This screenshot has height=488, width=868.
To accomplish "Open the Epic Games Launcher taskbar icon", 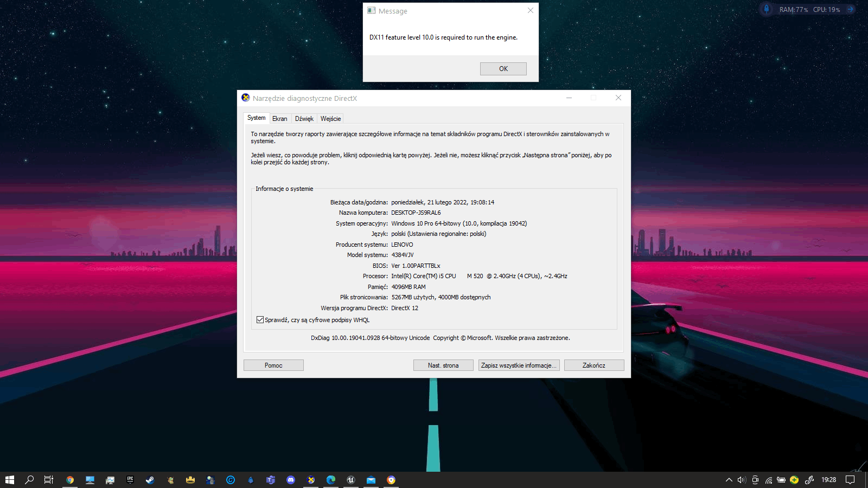I will click(x=130, y=480).
